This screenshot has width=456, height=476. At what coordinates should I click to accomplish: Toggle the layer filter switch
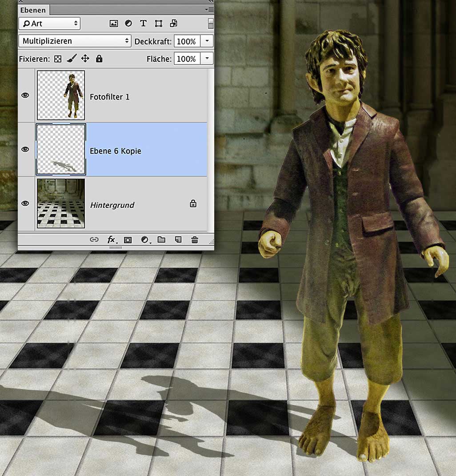[211, 24]
